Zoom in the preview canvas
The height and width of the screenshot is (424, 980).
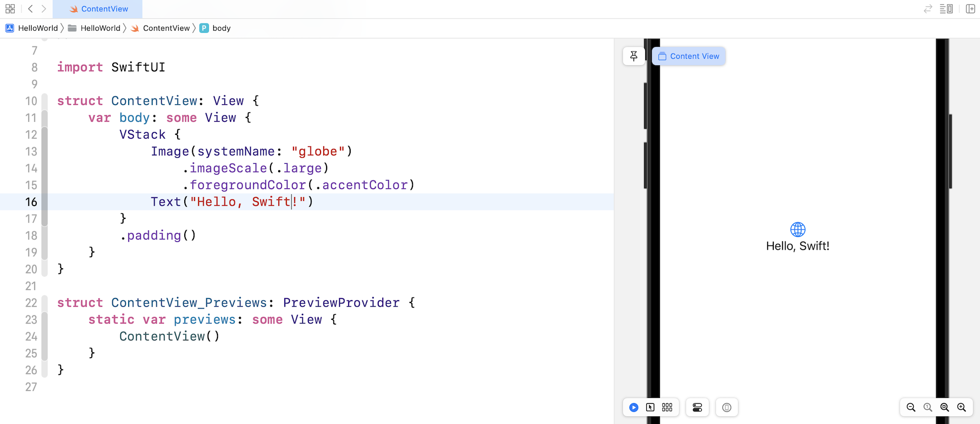[x=962, y=407]
